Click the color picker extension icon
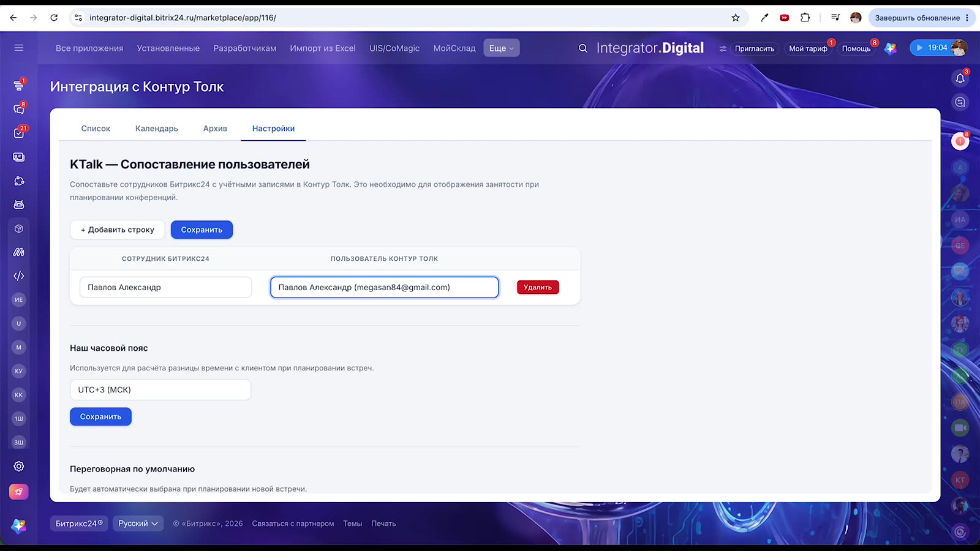980x551 pixels. coord(764,18)
